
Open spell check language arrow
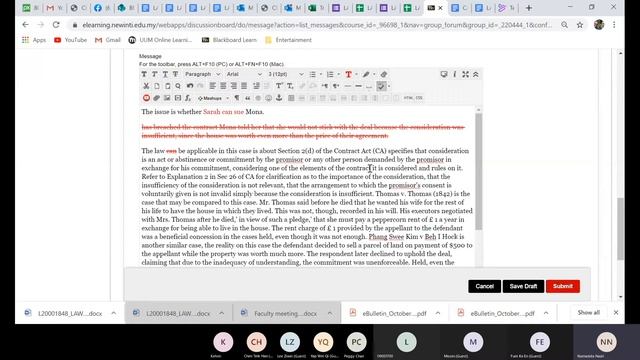point(389,86)
